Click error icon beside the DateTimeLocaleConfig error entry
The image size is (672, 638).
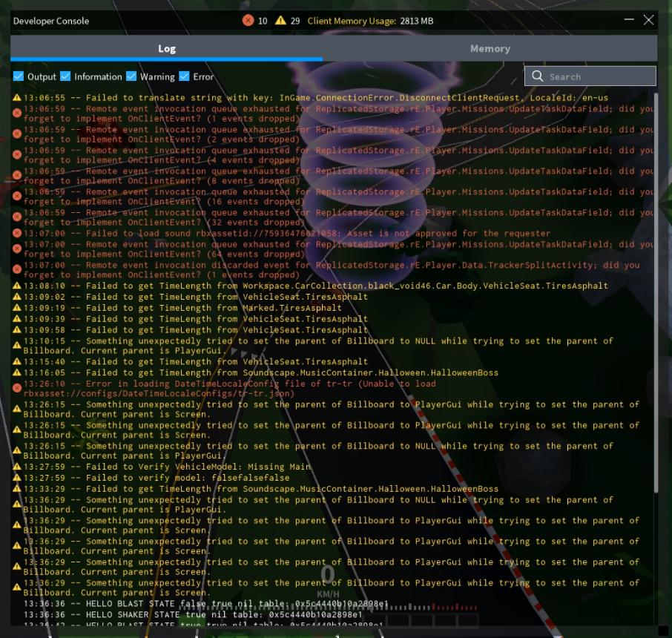click(17, 388)
